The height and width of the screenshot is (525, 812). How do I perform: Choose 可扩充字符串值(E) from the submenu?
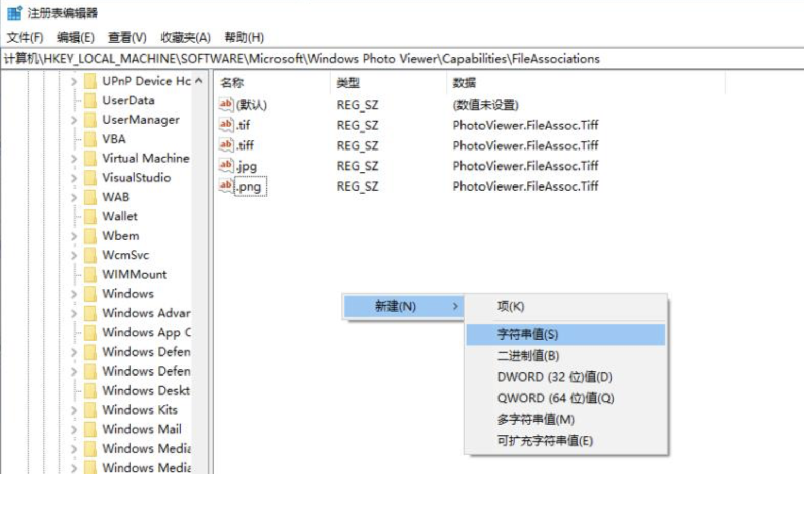click(x=566, y=441)
